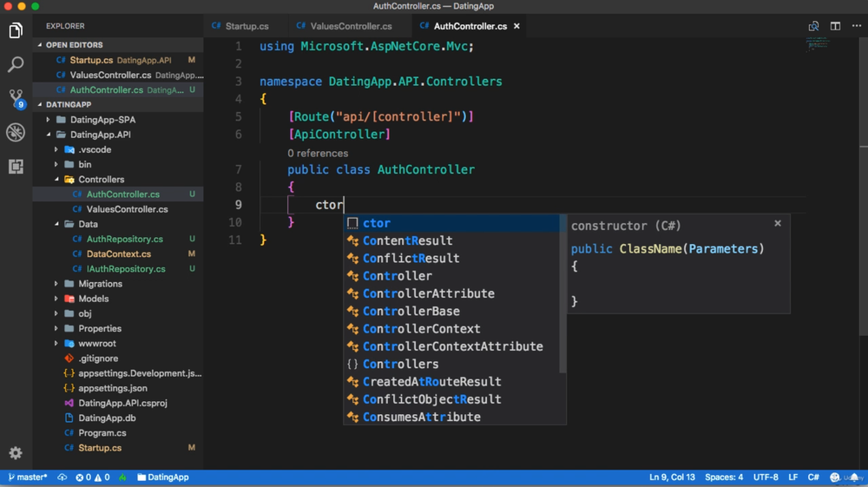Expand the wwwroot folder
The width and height of the screenshot is (868, 487).
pyautogui.click(x=118, y=343)
